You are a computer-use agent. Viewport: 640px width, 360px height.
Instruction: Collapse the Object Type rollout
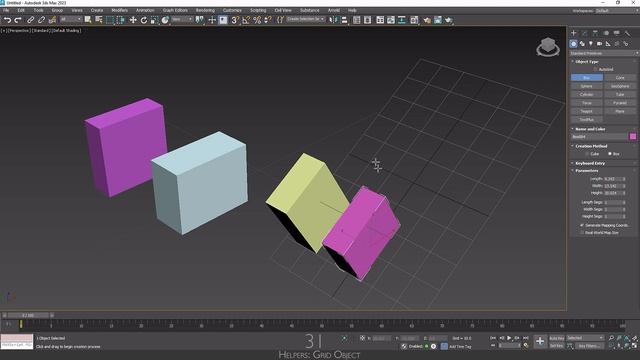click(x=587, y=62)
